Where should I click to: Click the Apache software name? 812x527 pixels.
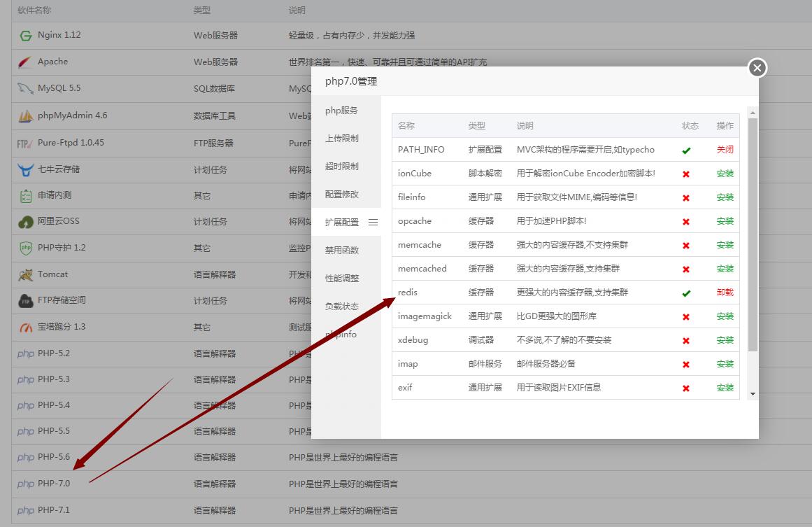pyautogui.click(x=53, y=62)
